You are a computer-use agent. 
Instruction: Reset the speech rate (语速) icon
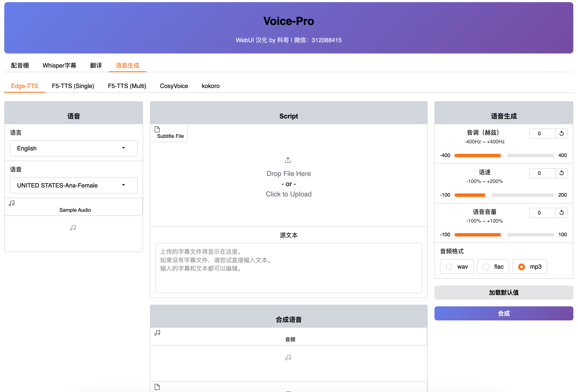coord(561,173)
